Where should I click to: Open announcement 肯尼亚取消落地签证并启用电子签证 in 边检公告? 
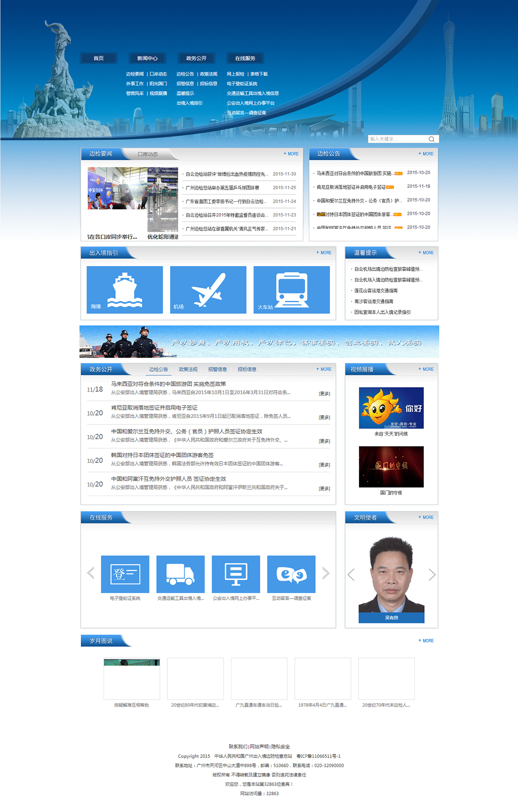[x=351, y=187]
